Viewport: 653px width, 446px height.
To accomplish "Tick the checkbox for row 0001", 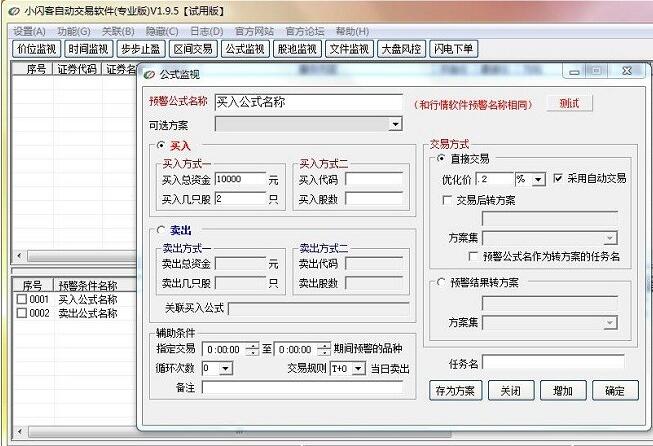I will [21, 299].
